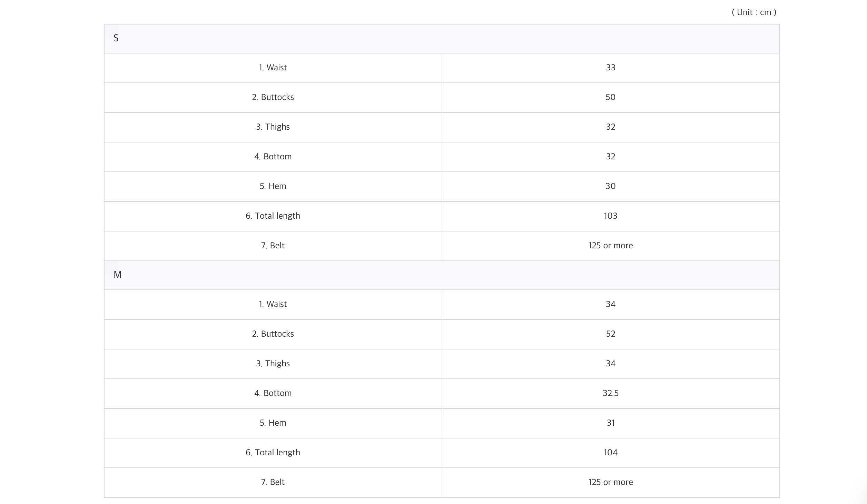Click the Thighs label under size S
Viewport: 867px width, 504px height.
273,127
